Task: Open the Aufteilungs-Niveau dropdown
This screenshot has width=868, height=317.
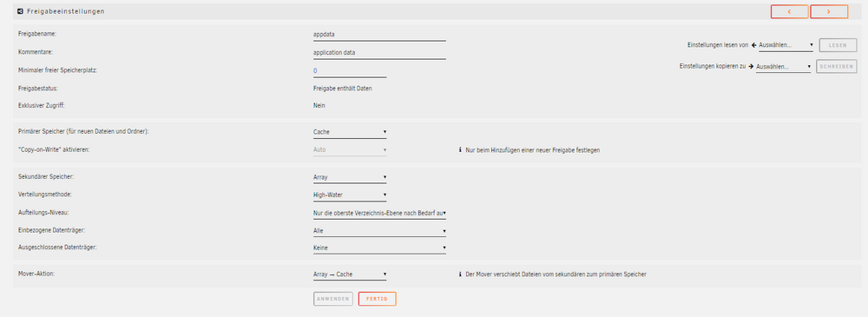Action: click(x=380, y=213)
